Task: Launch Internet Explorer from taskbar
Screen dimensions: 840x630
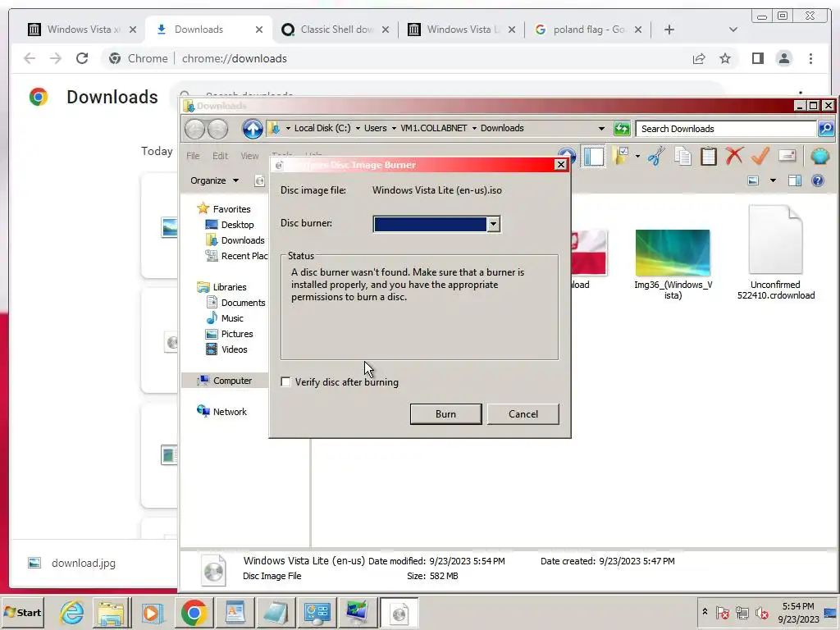Action: (x=72, y=612)
